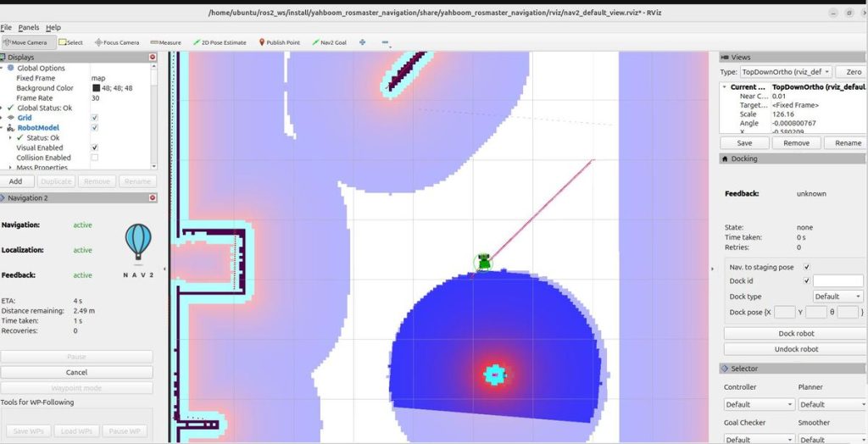
Task: Click the minus remove-tool icon
Action: tap(386, 42)
